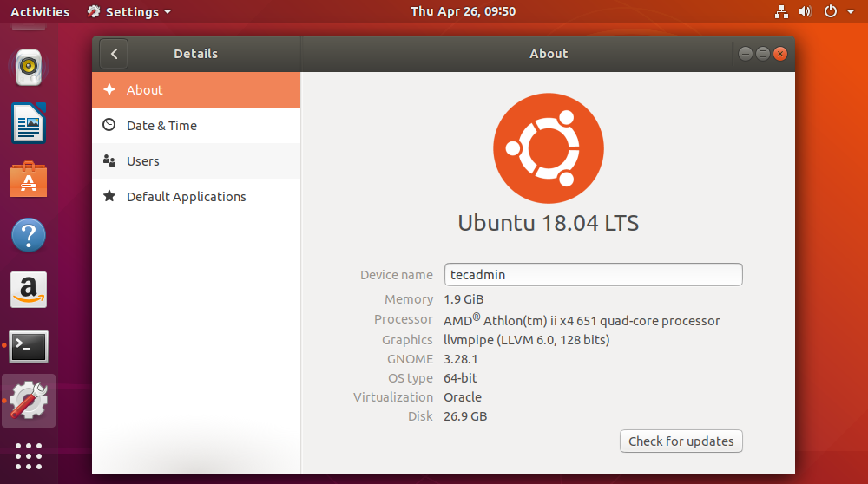Screen dimensions: 868x484
Task: Click GNOME version 3.28.1
Action: (x=461, y=359)
